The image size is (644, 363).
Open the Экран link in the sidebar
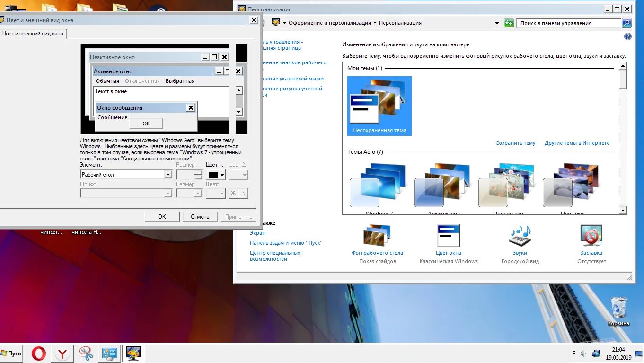point(257,233)
